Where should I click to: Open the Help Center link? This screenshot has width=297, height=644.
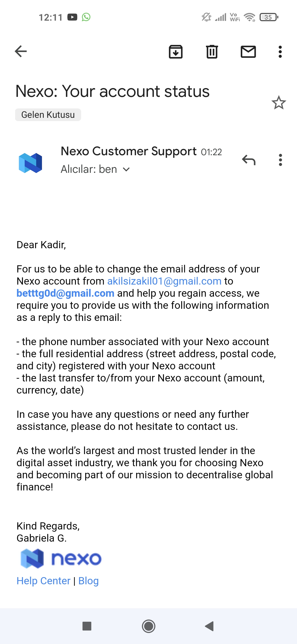(43, 581)
